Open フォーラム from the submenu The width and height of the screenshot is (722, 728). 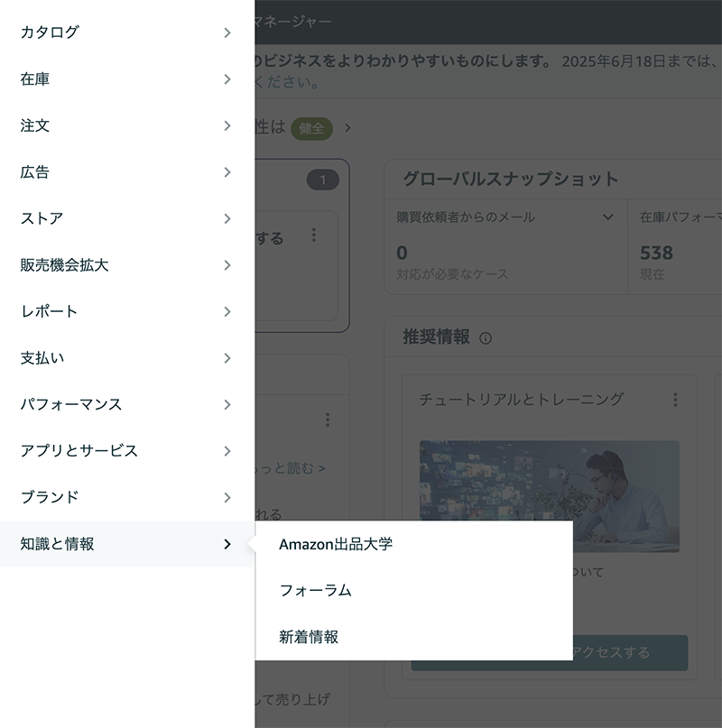point(414,591)
